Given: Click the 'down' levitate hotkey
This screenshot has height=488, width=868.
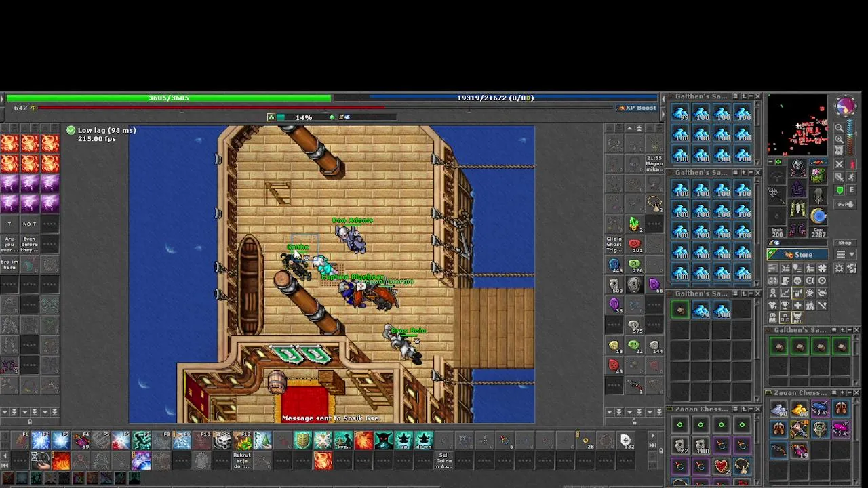Looking at the screenshot, I should (x=424, y=441).
